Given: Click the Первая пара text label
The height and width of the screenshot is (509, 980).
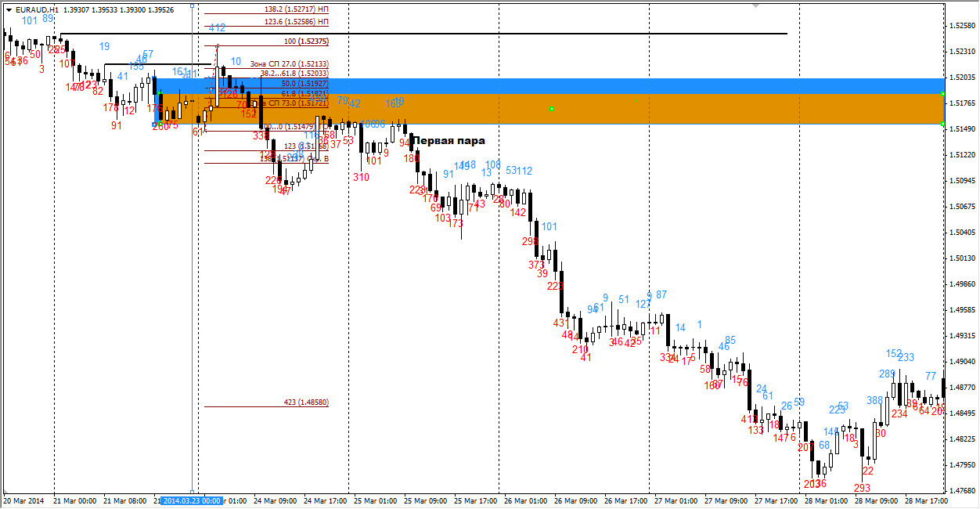Looking at the screenshot, I should pos(449,141).
